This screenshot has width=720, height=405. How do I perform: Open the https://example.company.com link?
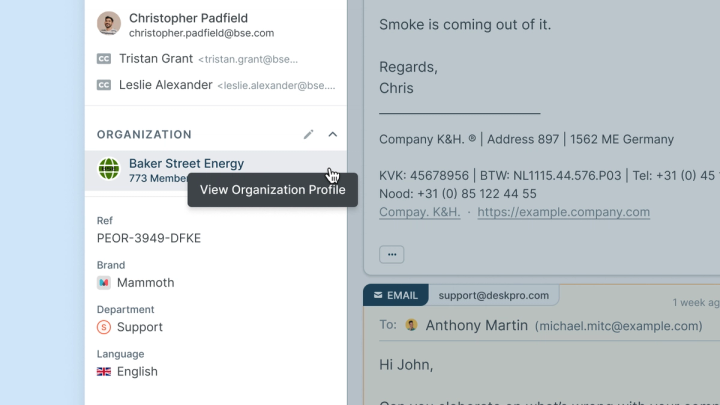pyautogui.click(x=563, y=212)
